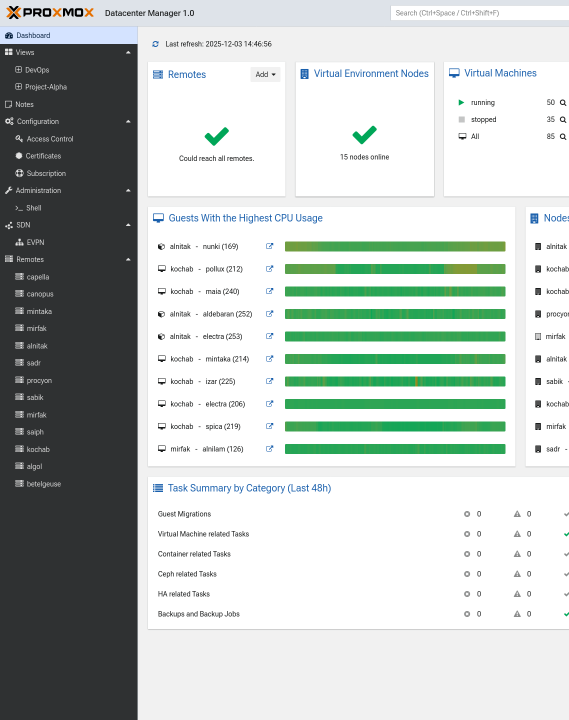Click HA related Tasks row label
The image size is (569, 720).
[184, 594]
